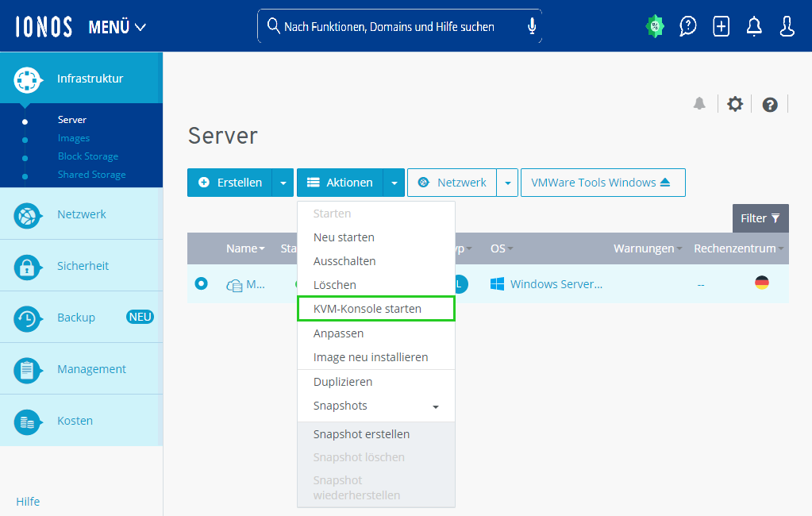812x516 pixels.
Task: Click the IONOS logo
Action: pyautogui.click(x=44, y=26)
